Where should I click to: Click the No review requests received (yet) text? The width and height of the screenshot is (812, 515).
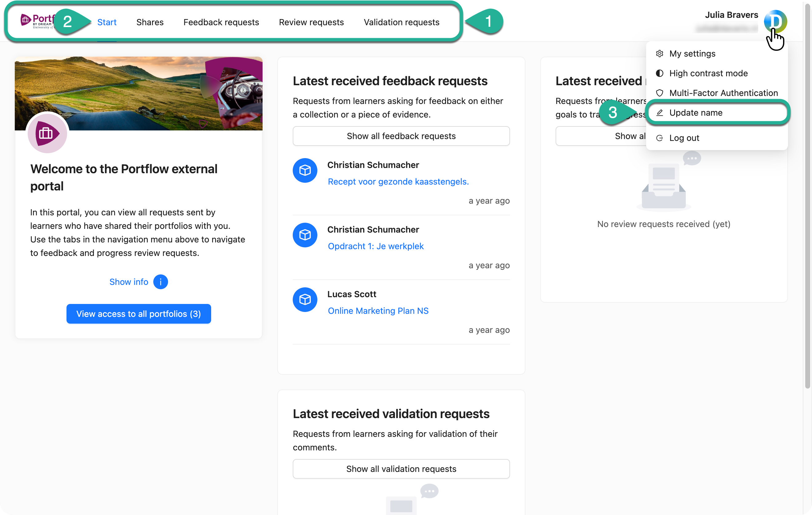tap(664, 224)
